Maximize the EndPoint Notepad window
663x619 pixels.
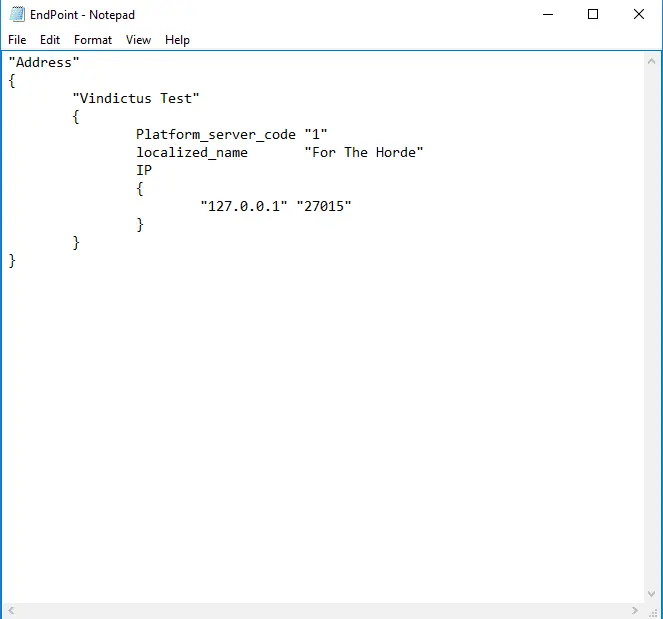click(x=593, y=14)
